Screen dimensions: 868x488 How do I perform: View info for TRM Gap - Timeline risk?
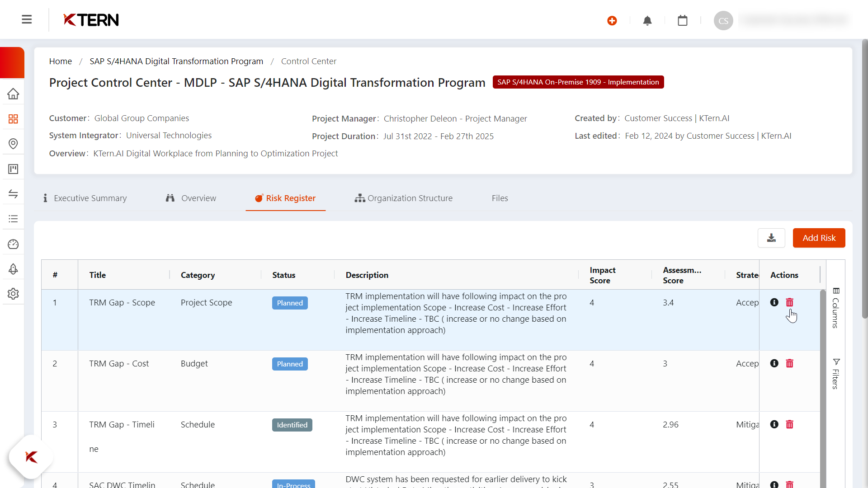(774, 424)
